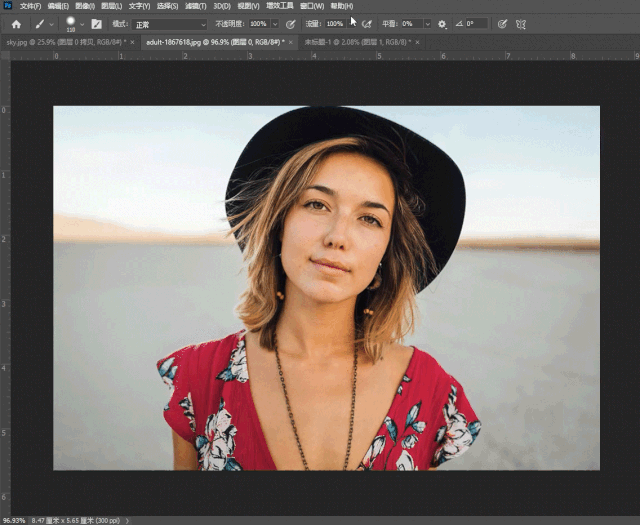Open the 增效工具 menu
This screenshot has width=640, height=525.
[x=280, y=6]
